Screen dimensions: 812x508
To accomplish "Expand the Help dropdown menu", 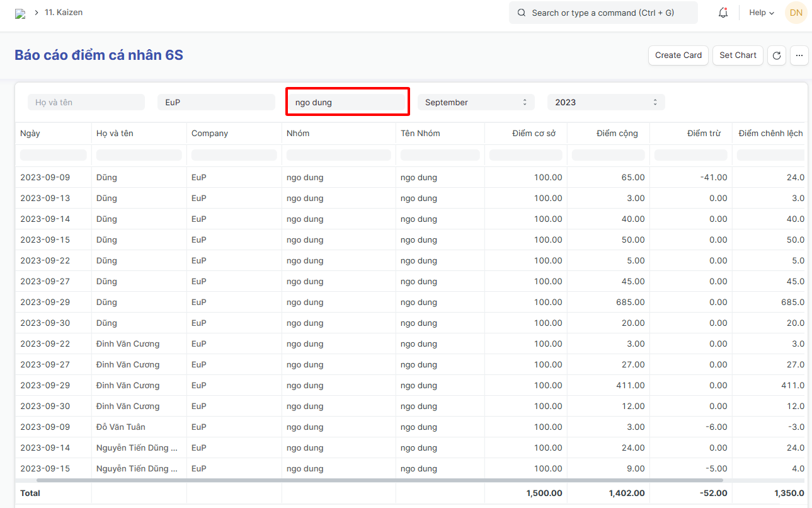I will (x=761, y=13).
